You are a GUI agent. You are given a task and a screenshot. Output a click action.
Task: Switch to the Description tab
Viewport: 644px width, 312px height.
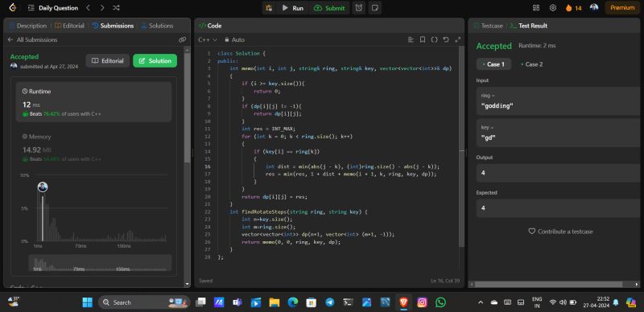[27, 26]
